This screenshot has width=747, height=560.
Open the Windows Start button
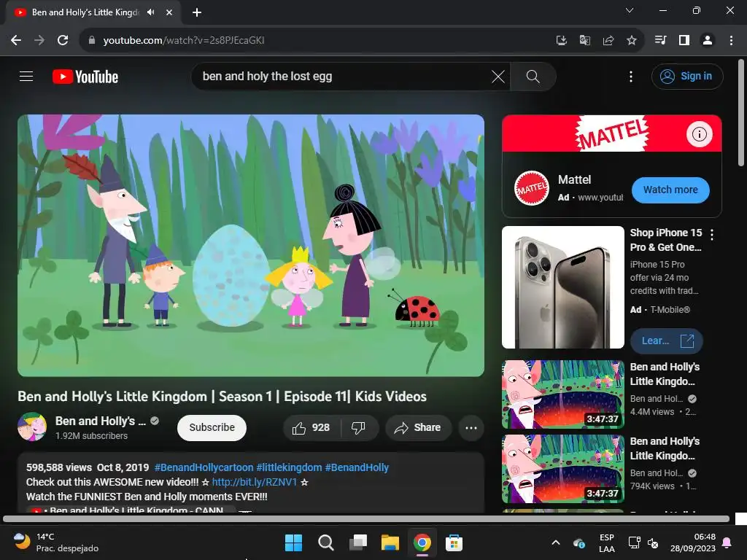coord(293,542)
